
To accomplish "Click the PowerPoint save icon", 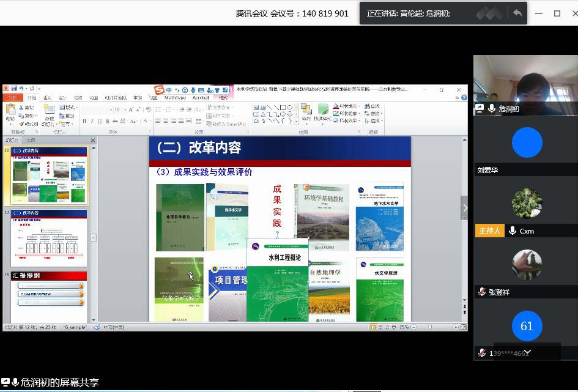I will 14,89.
